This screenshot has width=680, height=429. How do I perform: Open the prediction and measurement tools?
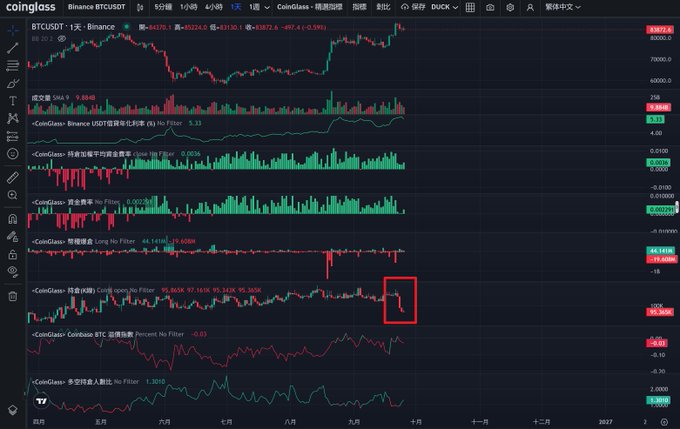pyautogui.click(x=13, y=136)
